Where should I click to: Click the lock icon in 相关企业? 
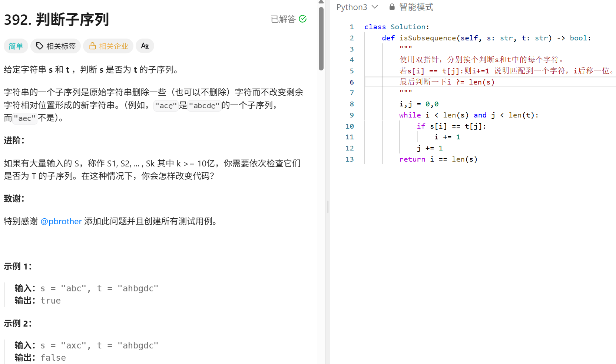click(92, 46)
